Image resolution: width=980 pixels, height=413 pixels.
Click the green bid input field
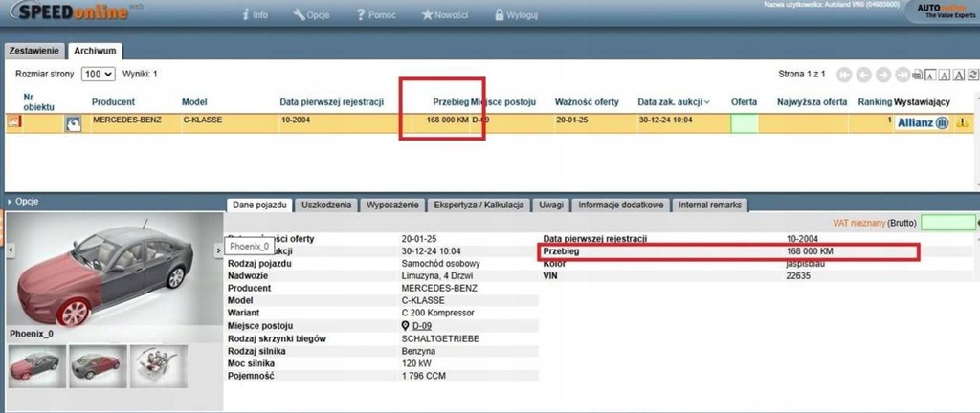[947, 222]
